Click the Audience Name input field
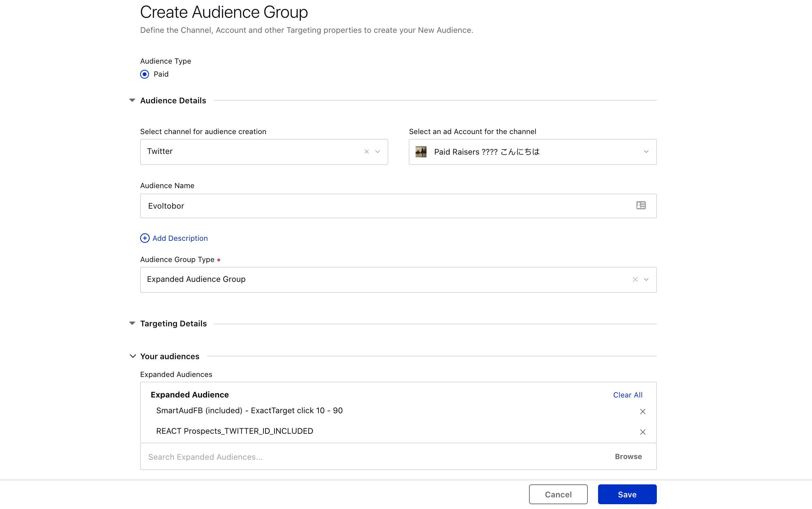This screenshot has height=509, width=812. pos(398,206)
